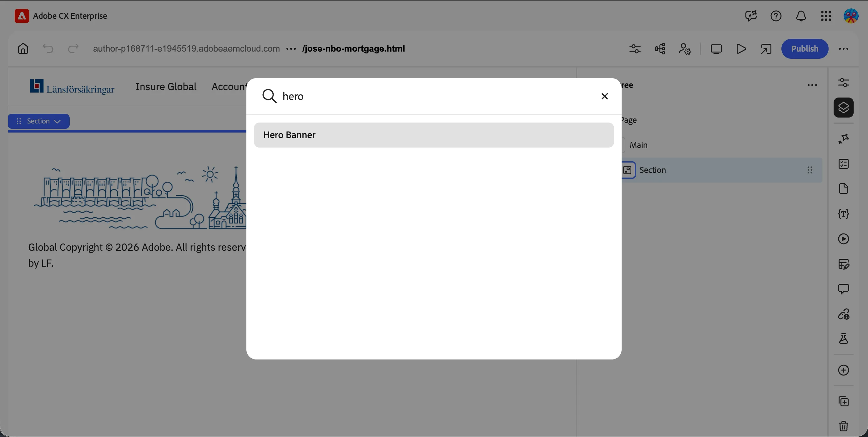Open the circled play rail icon

click(843, 239)
